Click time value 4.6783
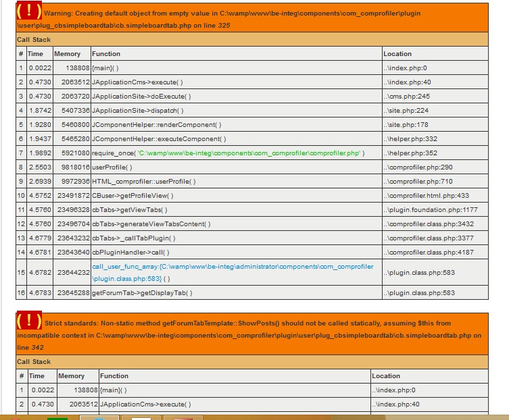509x420 pixels. (x=40, y=293)
